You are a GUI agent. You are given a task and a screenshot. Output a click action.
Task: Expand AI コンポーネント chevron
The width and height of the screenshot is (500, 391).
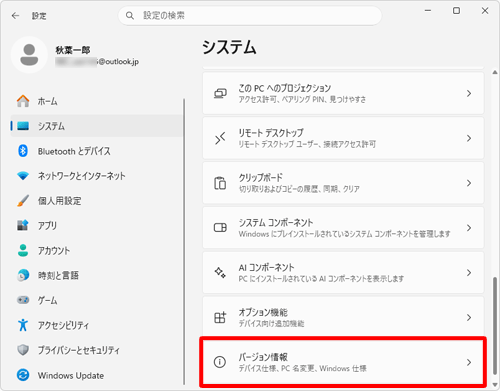tap(469, 273)
